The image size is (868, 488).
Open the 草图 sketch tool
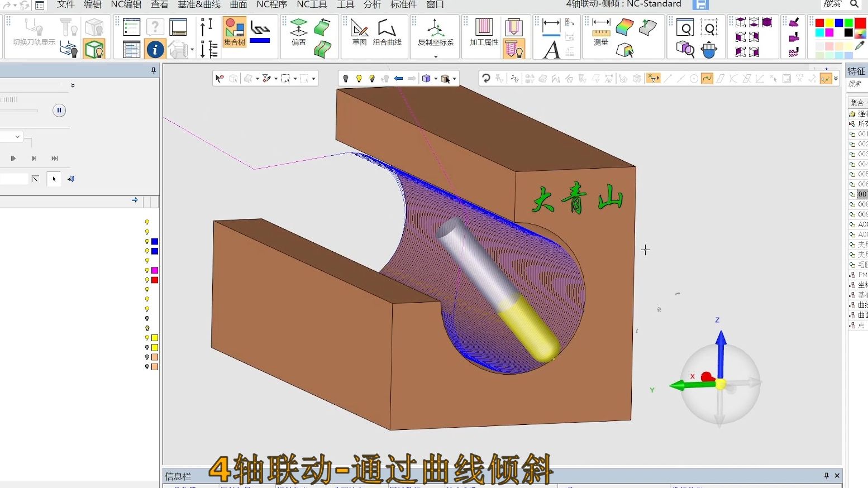(359, 32)
